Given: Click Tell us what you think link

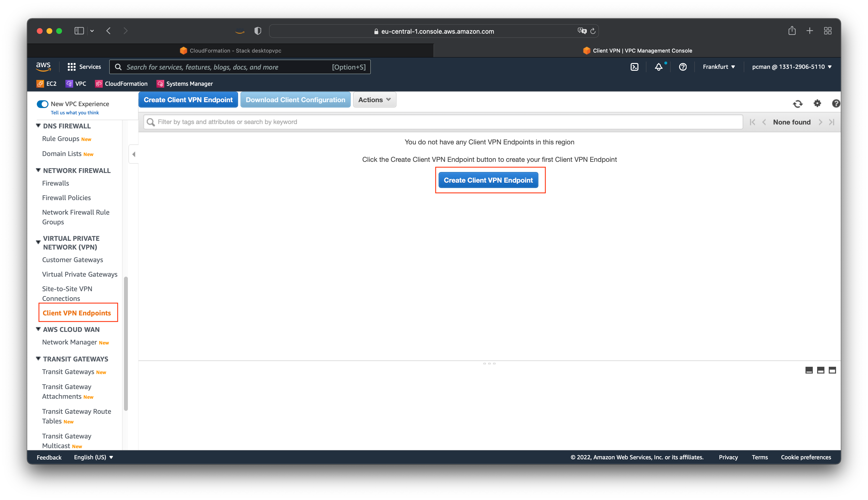Looking at the screenshot, I should 75,113.
